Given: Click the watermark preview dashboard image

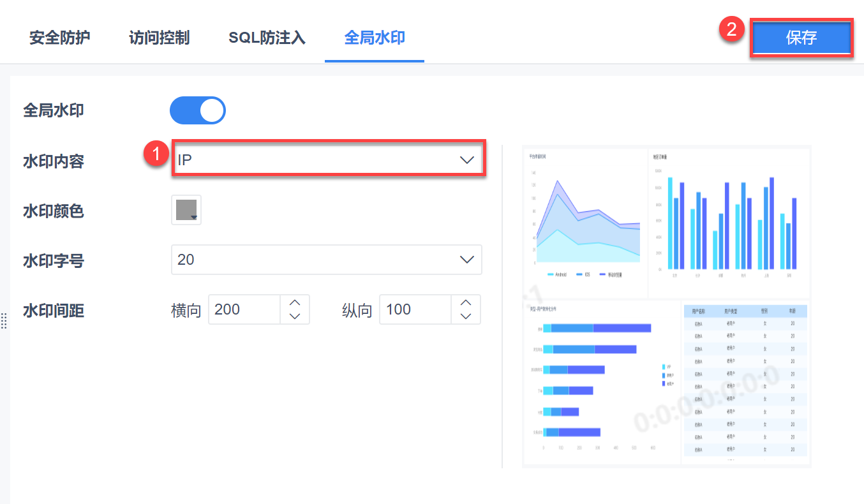Looking at the screenshot, I should 666,307.
